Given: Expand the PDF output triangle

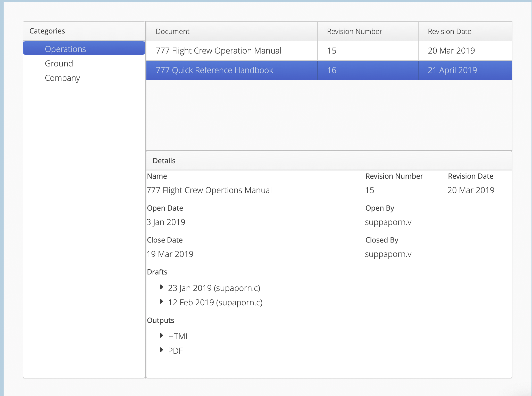Looking at the screenshot, I should click(x=162, y=350).
